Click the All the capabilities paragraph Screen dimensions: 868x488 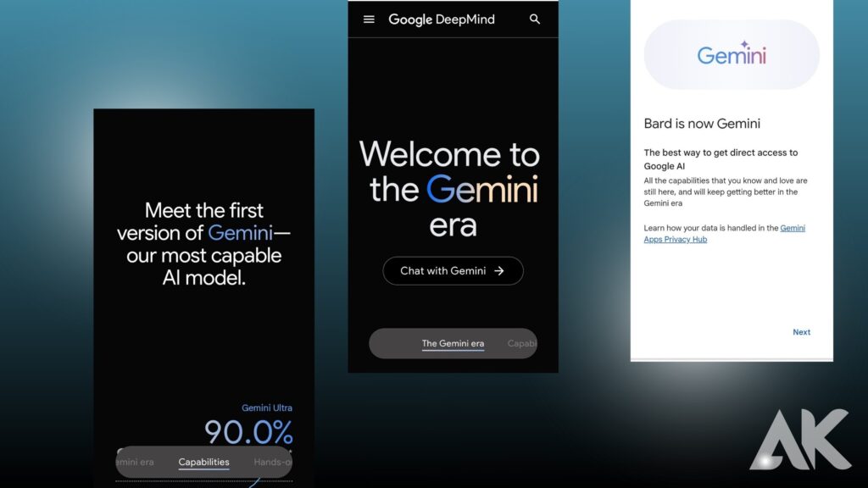(726, 192)
